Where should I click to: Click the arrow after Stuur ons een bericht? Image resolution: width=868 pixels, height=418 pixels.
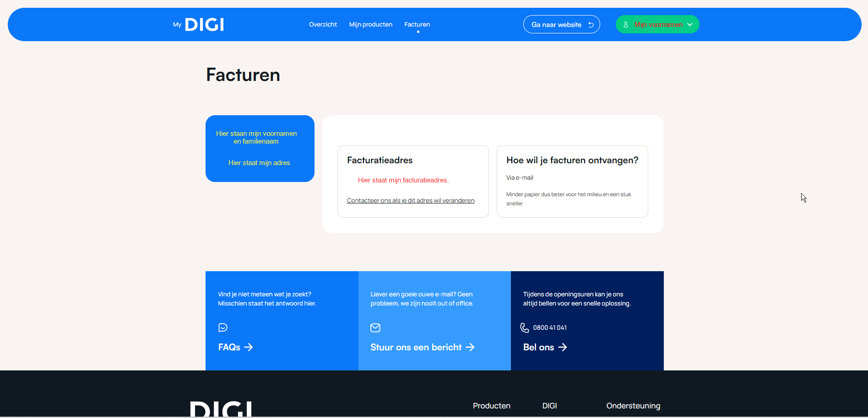pyautogui.click(x=470, y=347)
